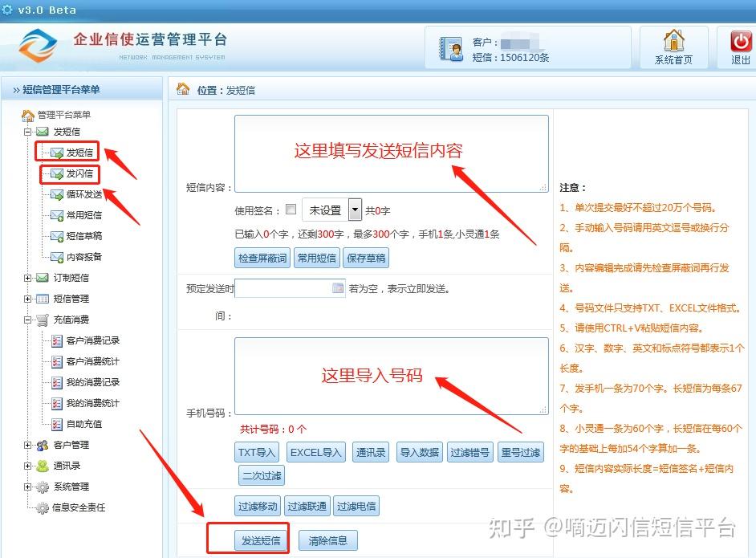Click the blue 常用短信 button under content box

[x=317, y=258]
